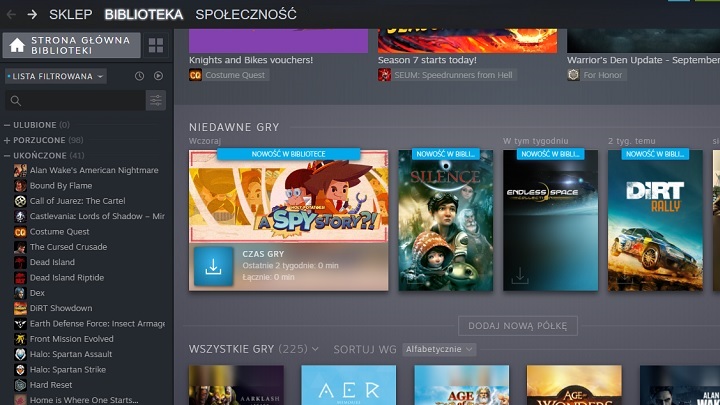Collapse the UKOŃCZONE category
Image resolution: width=720 pixels, height=405 pixels.
click(x=7, y=156)
